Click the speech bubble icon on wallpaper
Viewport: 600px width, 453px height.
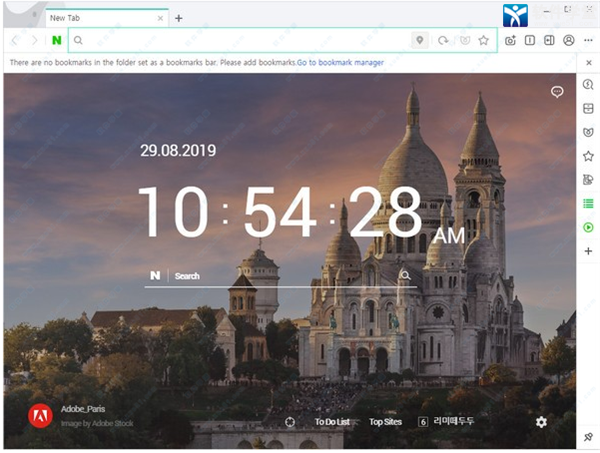point(557,92)
